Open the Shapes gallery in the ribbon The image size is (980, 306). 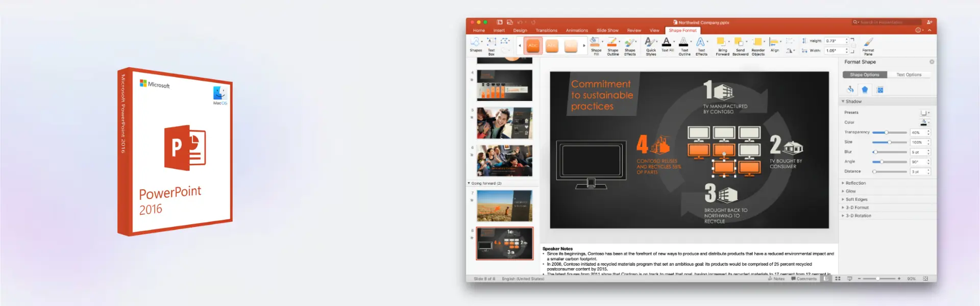[x=476, y=45]
